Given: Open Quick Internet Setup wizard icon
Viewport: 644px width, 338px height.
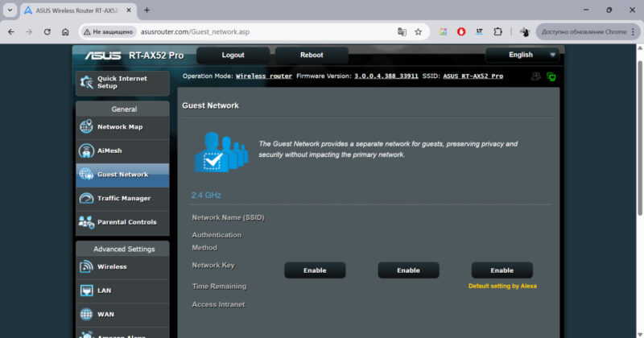Looking at the screenshot, I should point(87,82).
